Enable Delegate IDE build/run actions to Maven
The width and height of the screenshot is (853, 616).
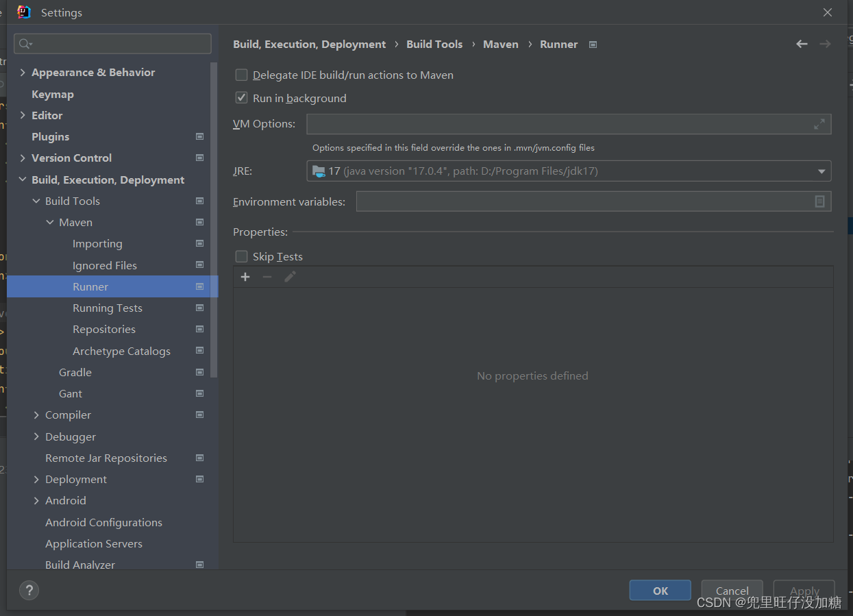coord(241,75)
